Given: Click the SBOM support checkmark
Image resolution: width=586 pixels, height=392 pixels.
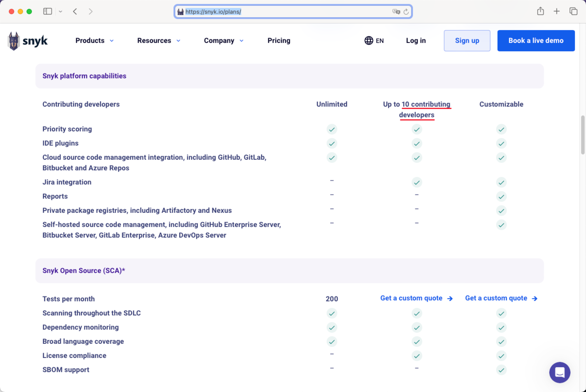Looking at the screenshot, I should pos(501,370).
